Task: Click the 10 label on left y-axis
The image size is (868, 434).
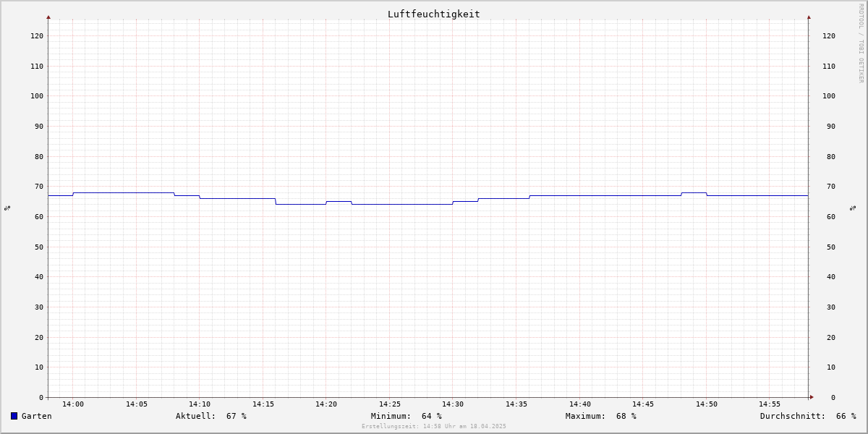Action: [39, 367]
